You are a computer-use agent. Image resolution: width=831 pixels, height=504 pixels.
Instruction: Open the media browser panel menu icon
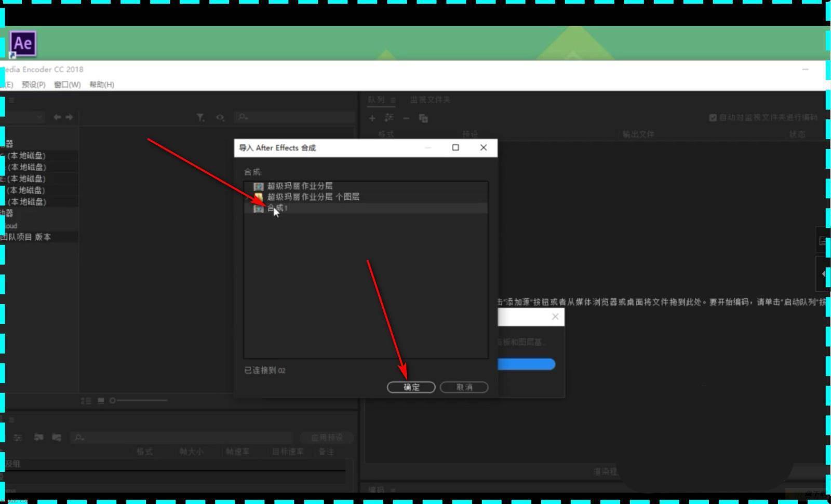click(x=11, y=100)
